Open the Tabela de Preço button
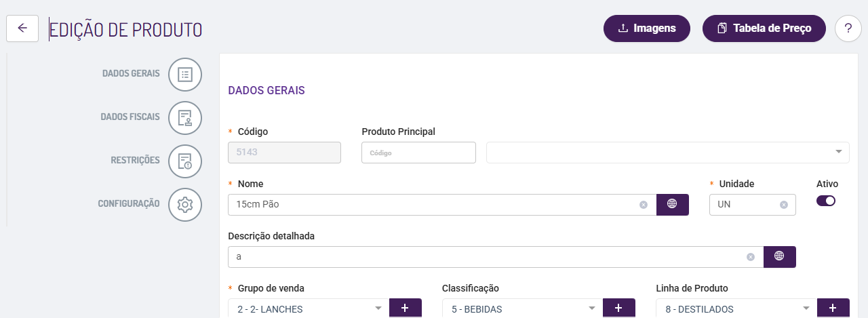The image size is (868, 318). (764, 28)
